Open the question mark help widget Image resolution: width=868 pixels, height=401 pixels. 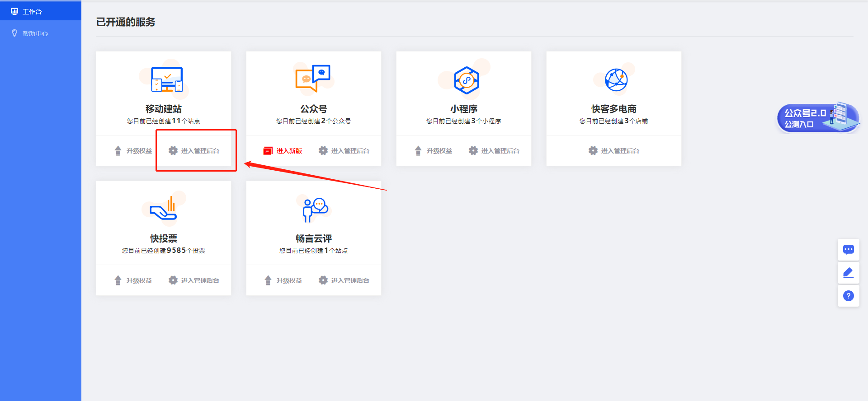(x=848, y=296)
